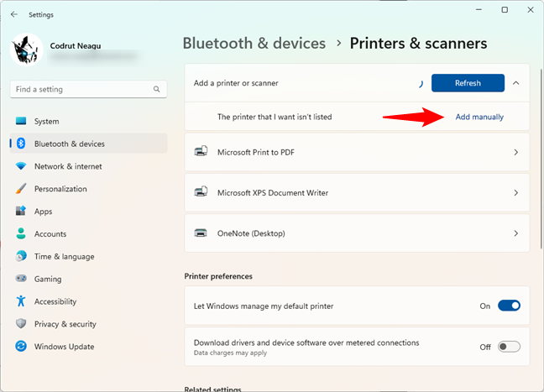Click the Personalization paintbrush icon

[21, 188]
